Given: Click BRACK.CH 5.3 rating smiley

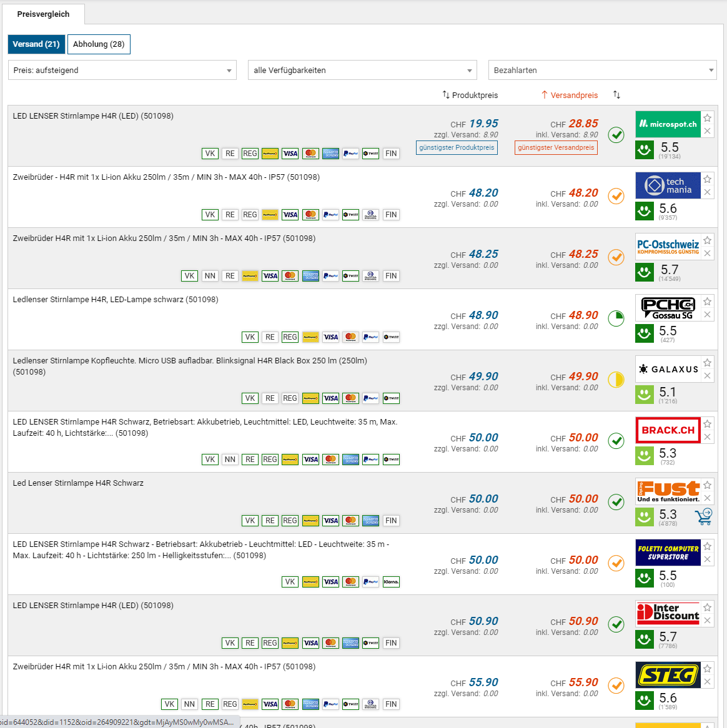Looking at the screenshot, I should coord(645,456).
